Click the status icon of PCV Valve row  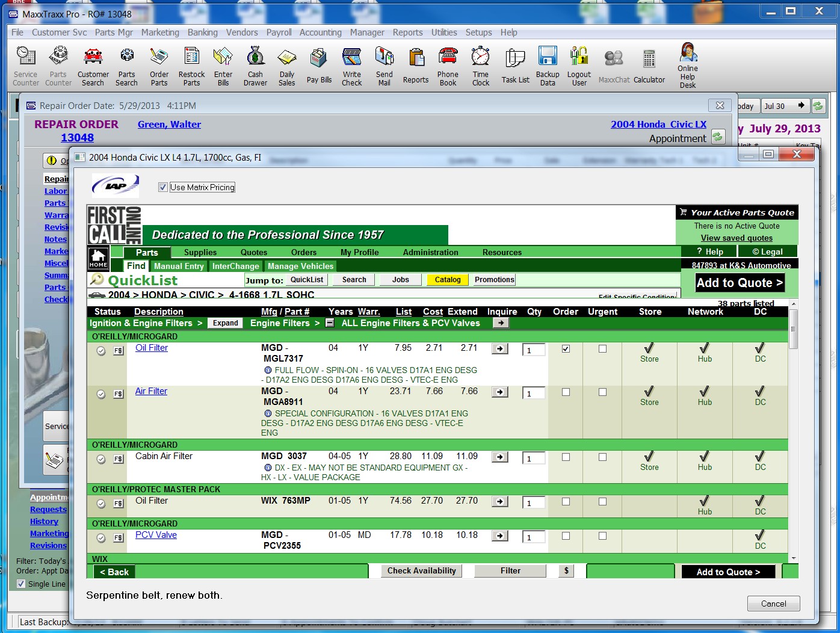101,538
